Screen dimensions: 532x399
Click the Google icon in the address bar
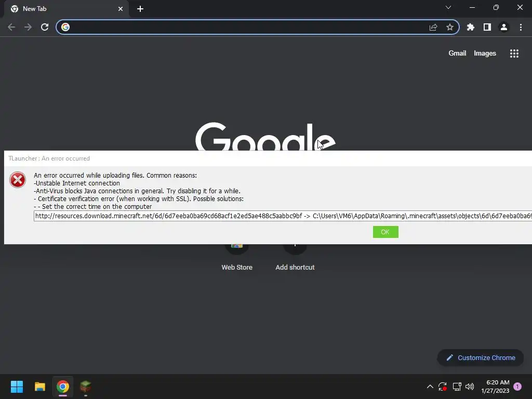65,27
